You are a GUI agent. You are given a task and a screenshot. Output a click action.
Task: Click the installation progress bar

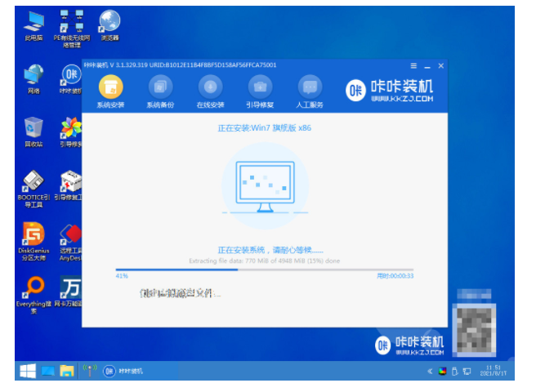click(264, 269)
